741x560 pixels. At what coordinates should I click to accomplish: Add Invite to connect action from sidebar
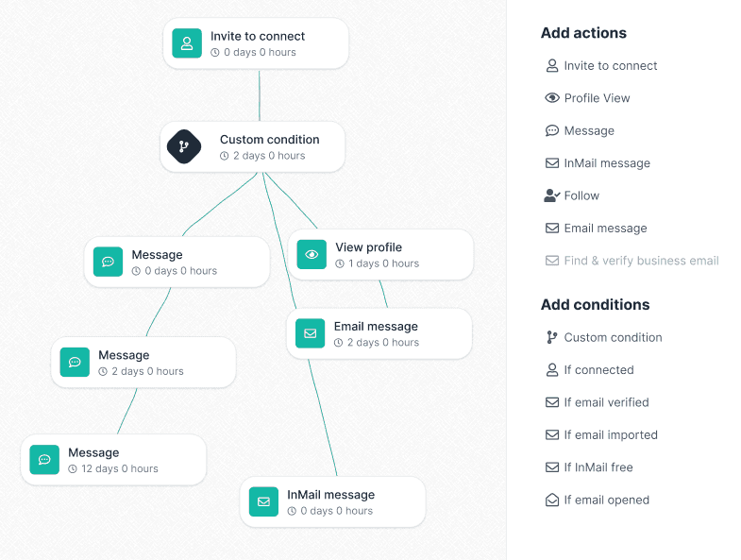pos(610,66)
